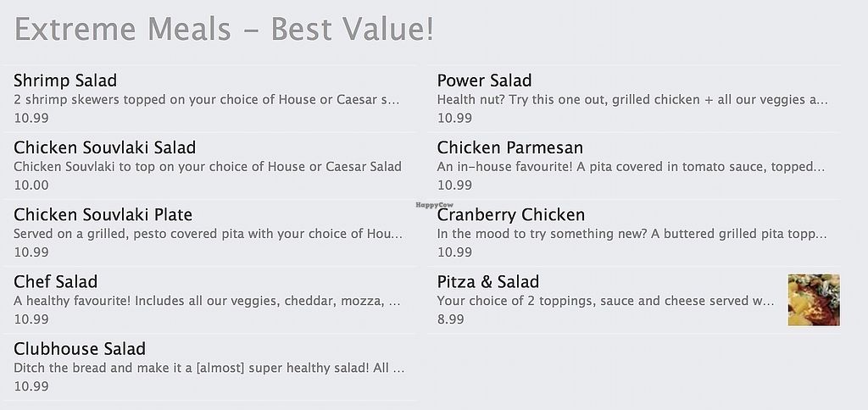Click the Extreme Meals – Best Value heading
This screenshot has height=410, width=868.
coord(224,30)
